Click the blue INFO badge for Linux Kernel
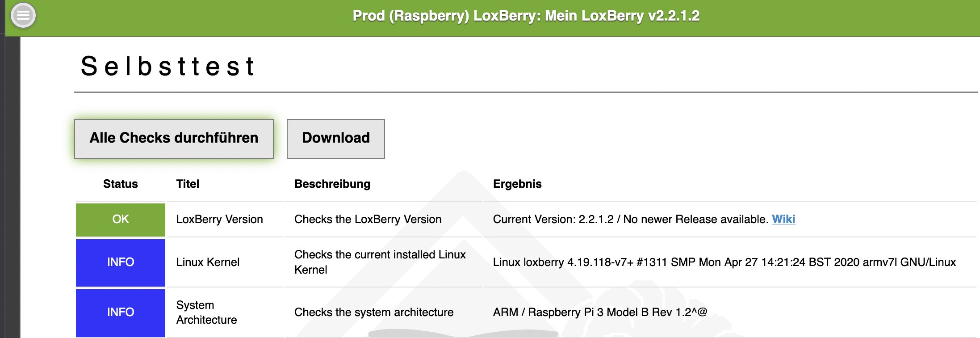 121,262
